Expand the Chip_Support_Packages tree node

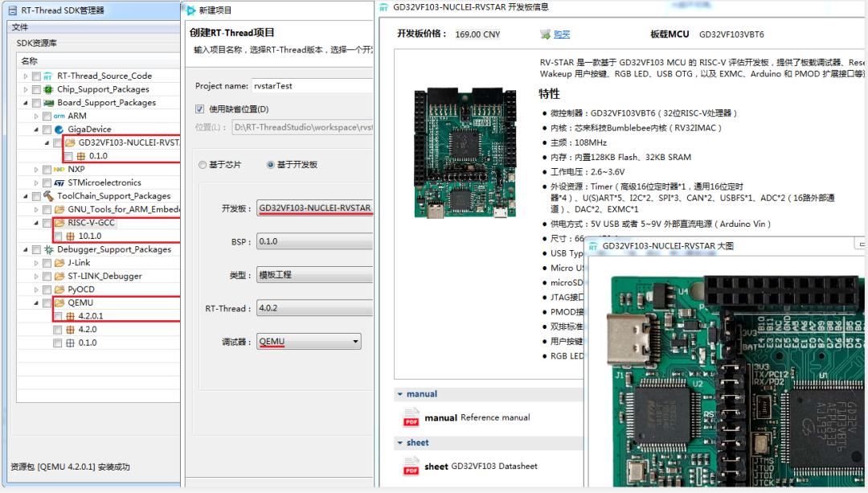pyautogui.click(x=26, y=89)
